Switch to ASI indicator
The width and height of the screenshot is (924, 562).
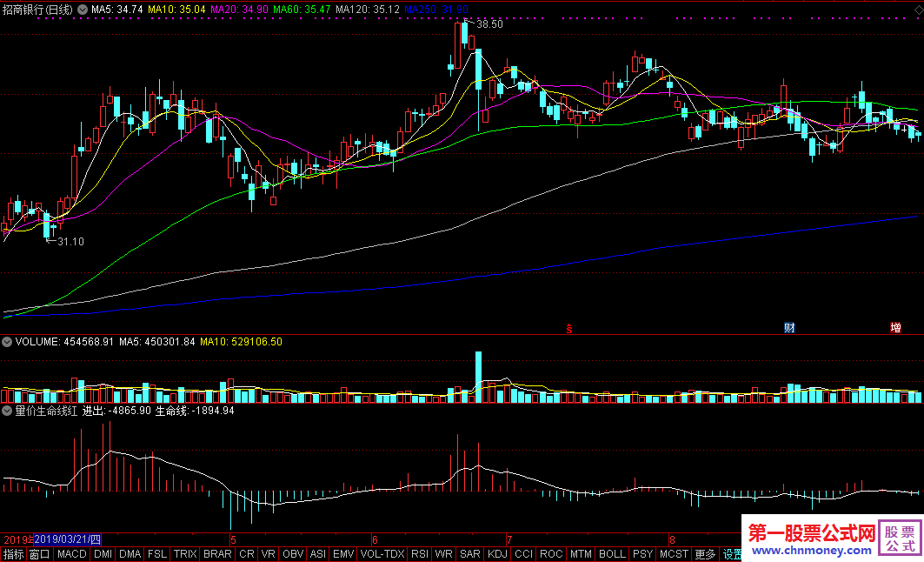(x=317, y=554)
